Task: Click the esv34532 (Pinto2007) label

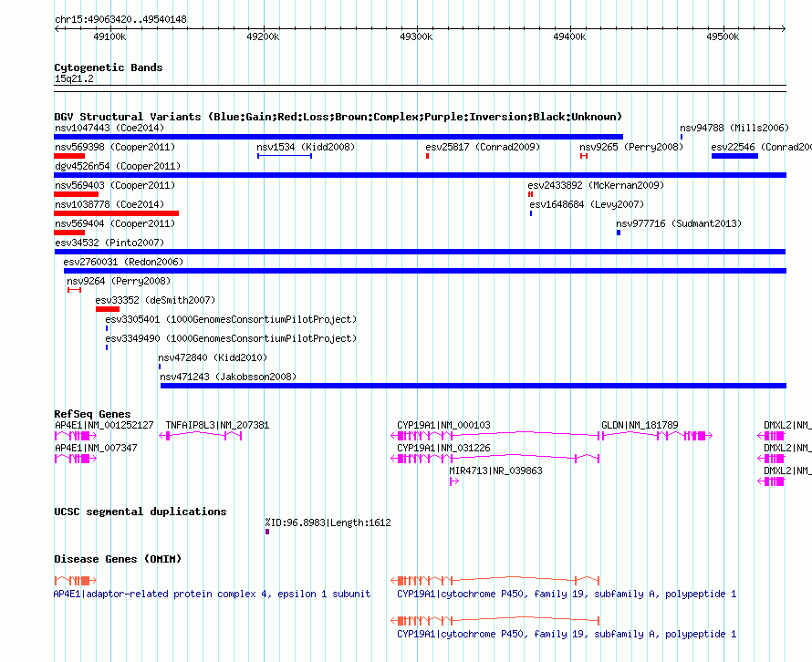Action: 109,243
